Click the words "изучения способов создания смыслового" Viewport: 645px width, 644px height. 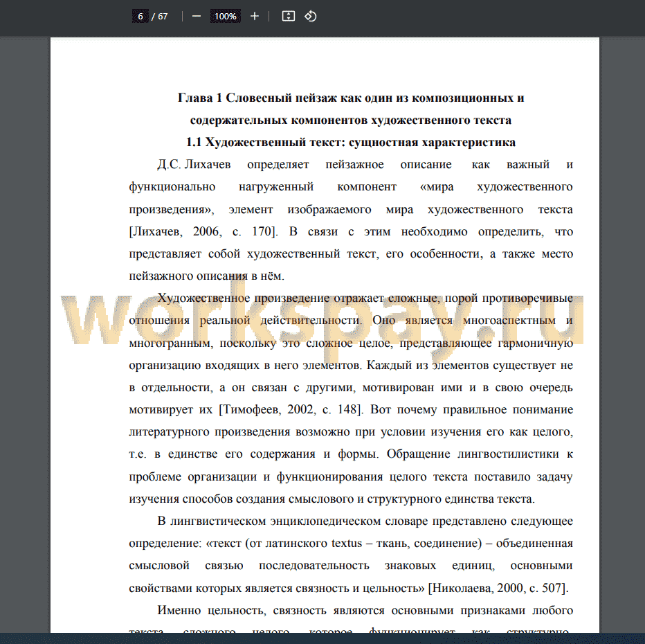tap(242, 499)
